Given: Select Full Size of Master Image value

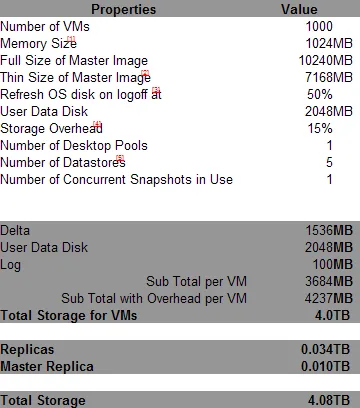Looking at the screenshot, I should click(325, 60).
